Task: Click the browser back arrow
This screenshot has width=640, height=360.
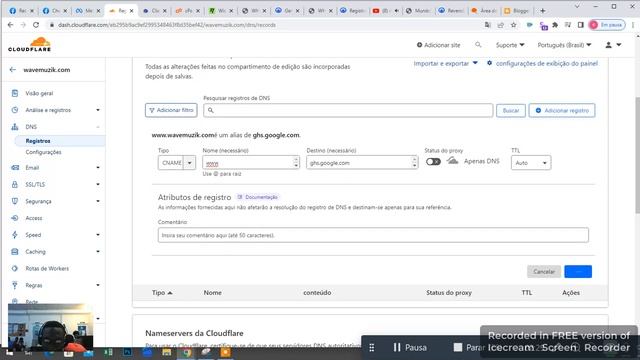Action: tap(10, 25)
